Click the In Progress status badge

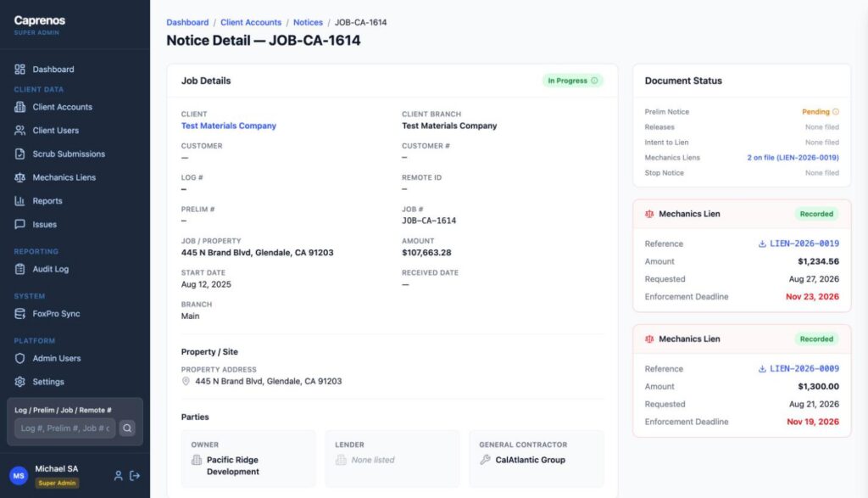pyautogui.click(x=573, y=81)
